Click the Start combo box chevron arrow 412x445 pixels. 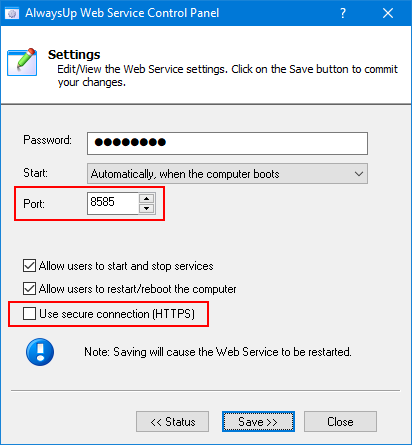tap(359, 174)
